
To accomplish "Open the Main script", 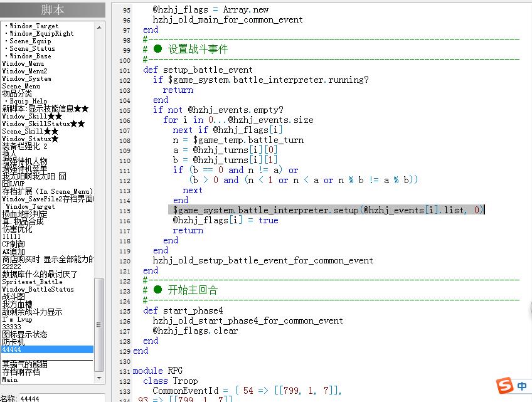I will pos(10,379).
